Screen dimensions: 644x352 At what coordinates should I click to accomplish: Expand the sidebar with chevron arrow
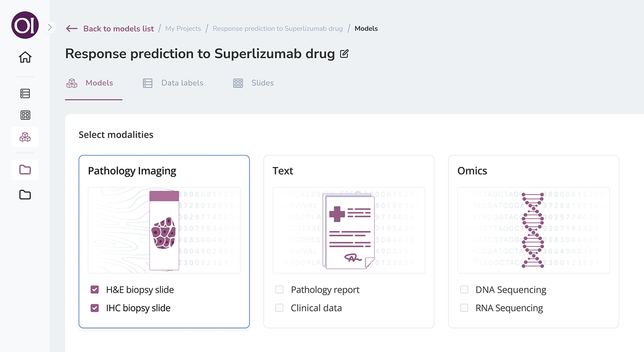(x=49, y=27)
